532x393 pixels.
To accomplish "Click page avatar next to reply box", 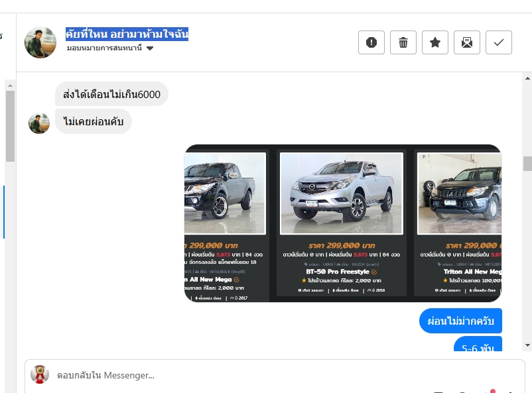I will pyautogui.click(x=40, y=374).
